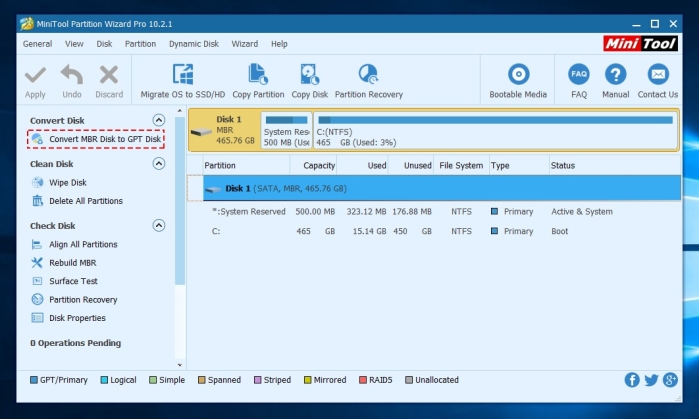
Task: Click the RAID5 legend entry
Action: coord(376,380)
